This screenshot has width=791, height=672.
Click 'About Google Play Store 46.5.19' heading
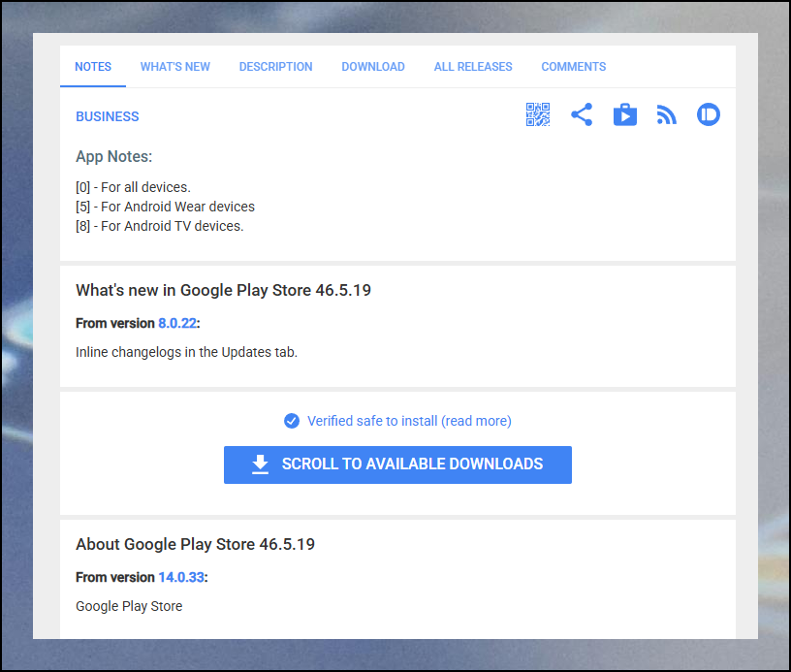coord(195,544)
